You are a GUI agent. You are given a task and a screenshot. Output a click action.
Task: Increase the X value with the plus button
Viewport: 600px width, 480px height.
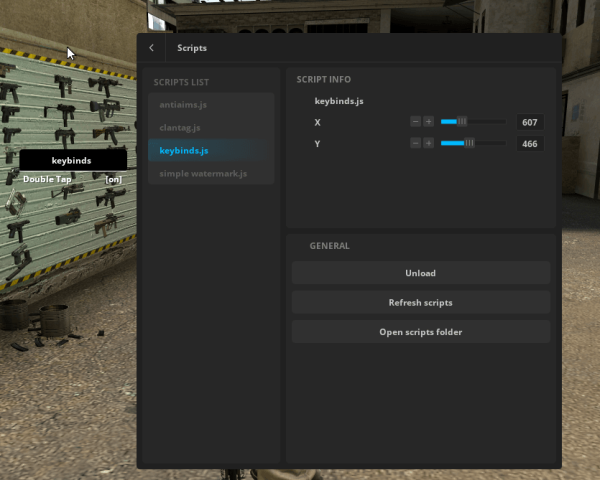tap(429, 122)
